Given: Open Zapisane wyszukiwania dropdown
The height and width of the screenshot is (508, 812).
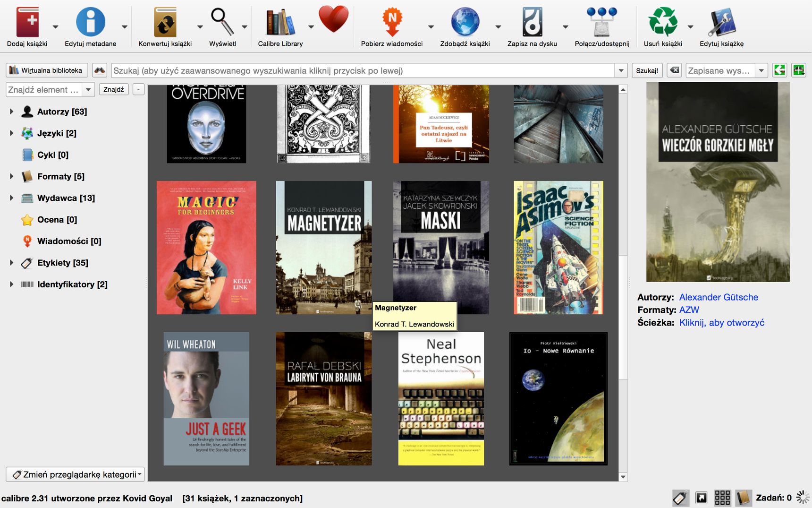Looking at the screenshot, I should click(x=761, y=70).
